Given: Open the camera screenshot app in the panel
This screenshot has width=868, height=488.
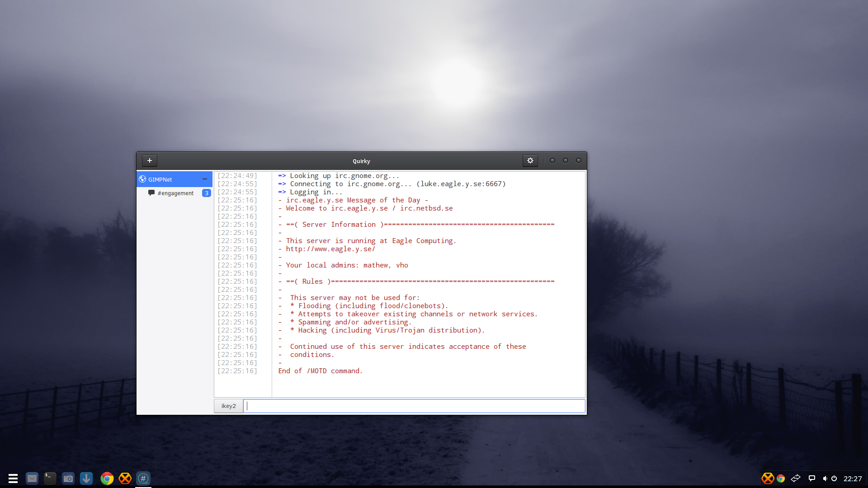Looking at the screenshot, I should [x=68, y=478].
